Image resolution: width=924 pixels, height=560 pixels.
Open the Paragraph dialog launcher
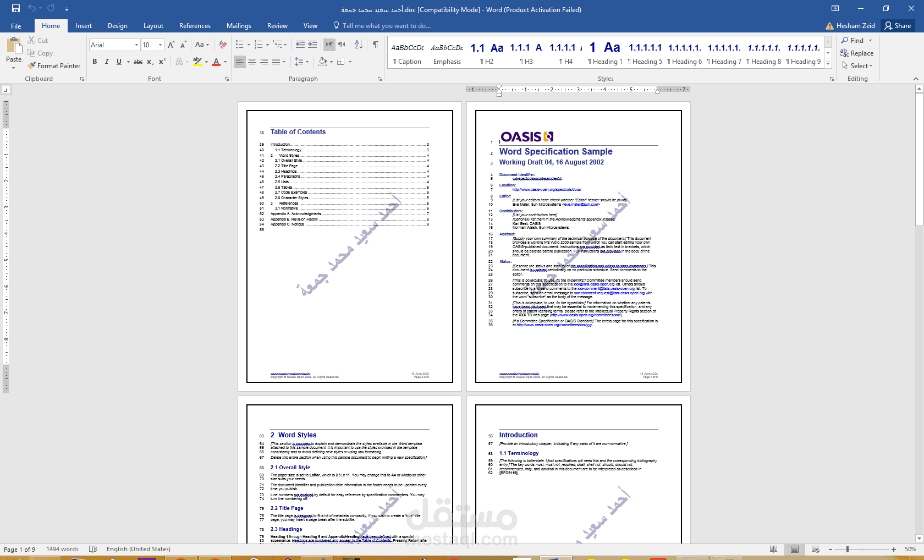(380, 79)
